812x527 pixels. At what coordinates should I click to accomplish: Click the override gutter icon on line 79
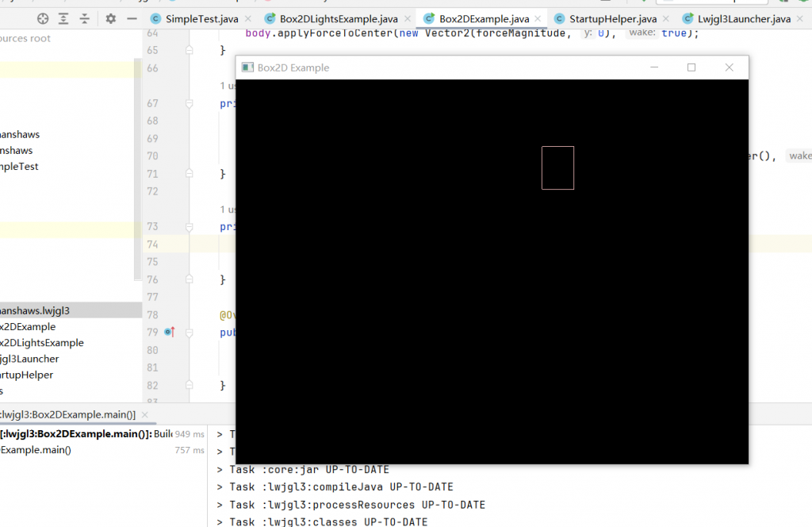[x=168, y=332]
